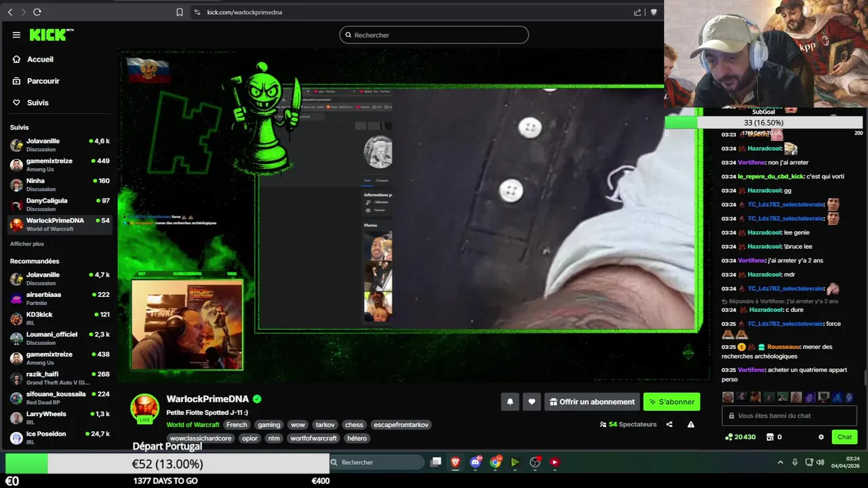The image size is (868, 488).
Task: Select the gaming tag
Action: tap(269, 425)
